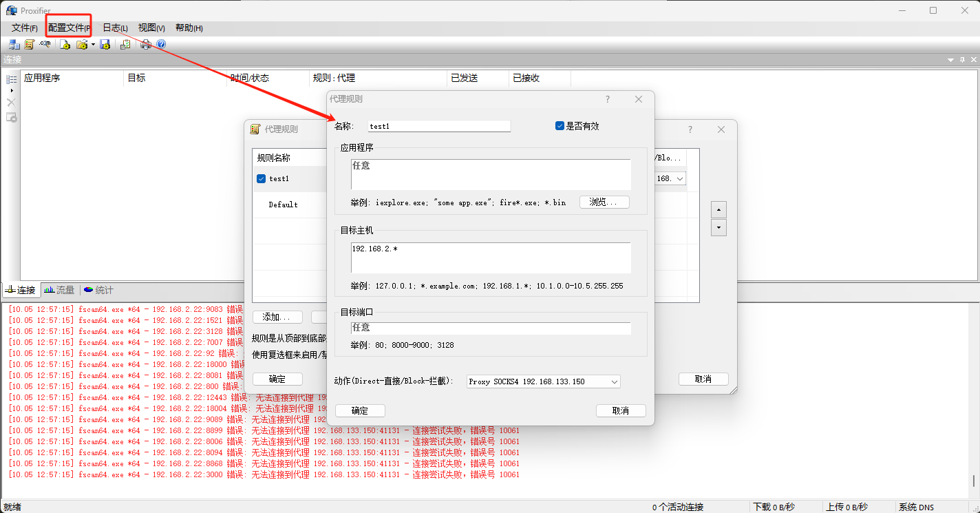
Task: Click the 规则:代理 column header
Action: point(378,78)
